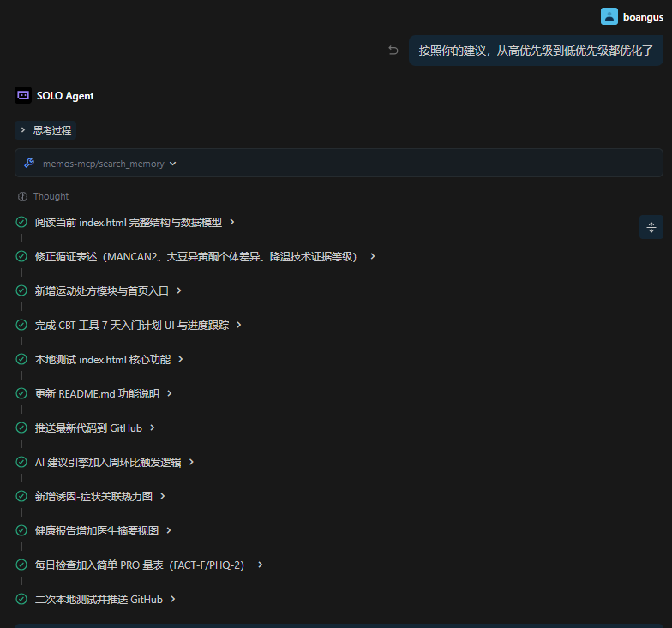Open the memos-mcp/search_memory dropdown arrow

click(173, 164)
